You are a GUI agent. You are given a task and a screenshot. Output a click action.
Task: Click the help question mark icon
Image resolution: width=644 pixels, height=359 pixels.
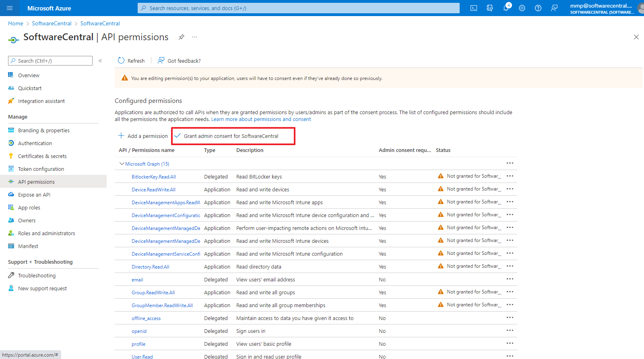[x=538, y=8]
